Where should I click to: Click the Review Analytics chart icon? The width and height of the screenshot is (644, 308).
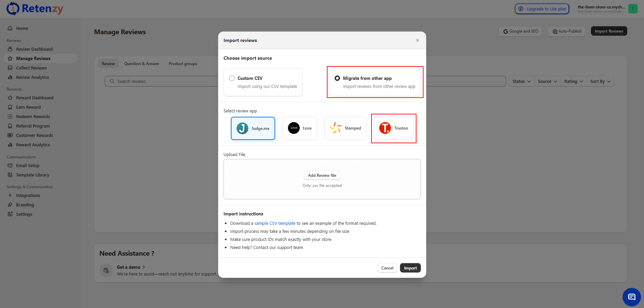pos(10,77)
